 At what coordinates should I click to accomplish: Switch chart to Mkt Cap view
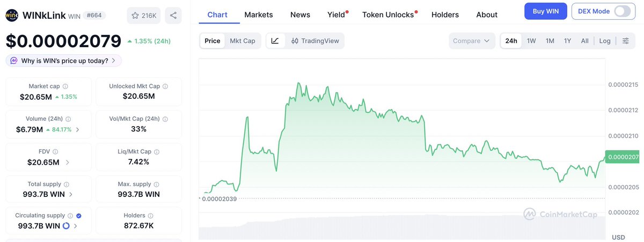tap(243, 41)
